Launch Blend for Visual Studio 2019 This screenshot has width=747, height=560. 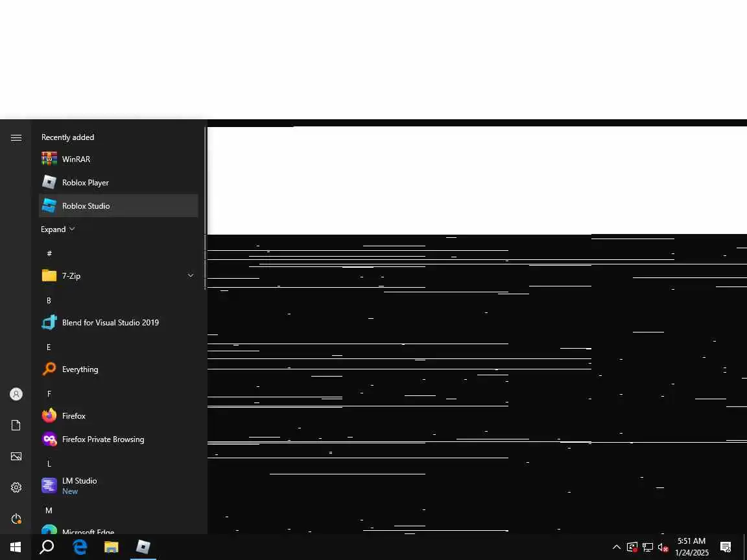point(118,322)
